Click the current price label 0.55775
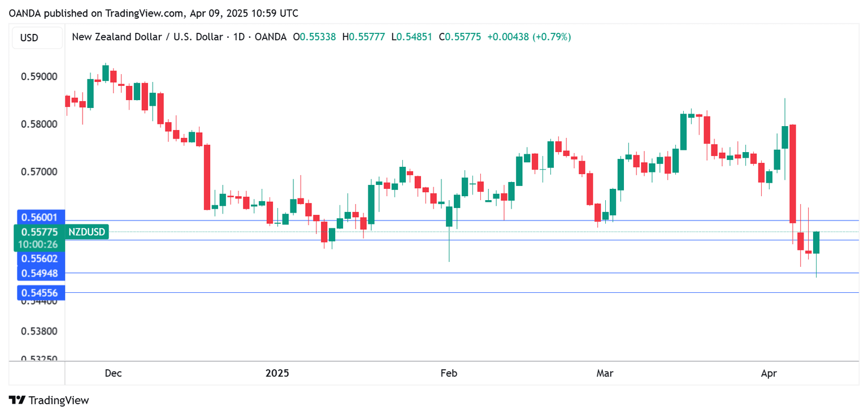This screenshot has height=415, width=868. pos(39,232)
